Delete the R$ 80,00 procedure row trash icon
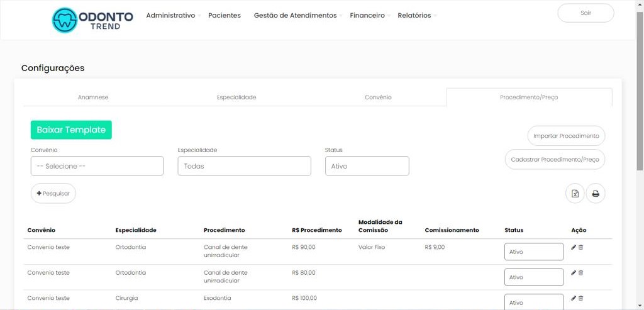Viewport: 644px width, 310px height. pyautogui.click(x=580, y=272)
